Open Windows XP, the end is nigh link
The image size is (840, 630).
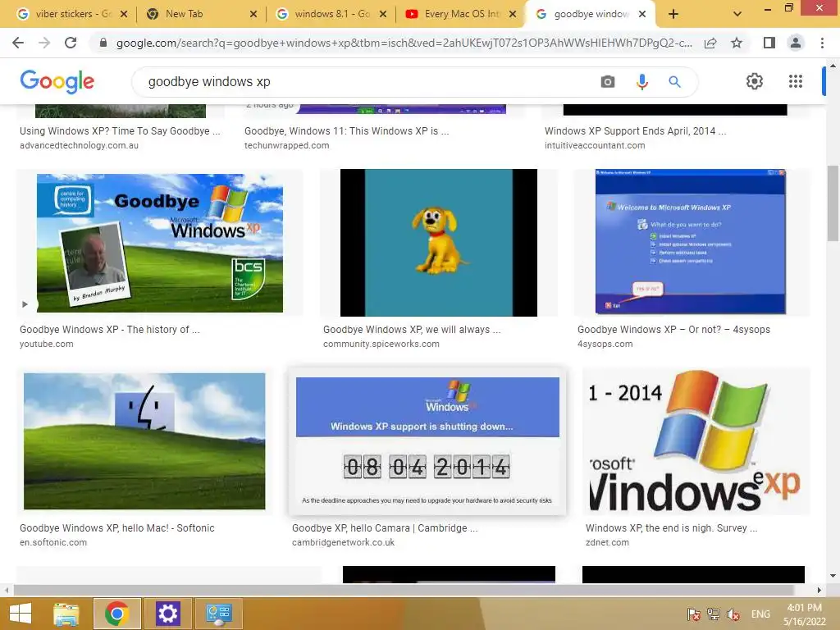coord(671,527)
